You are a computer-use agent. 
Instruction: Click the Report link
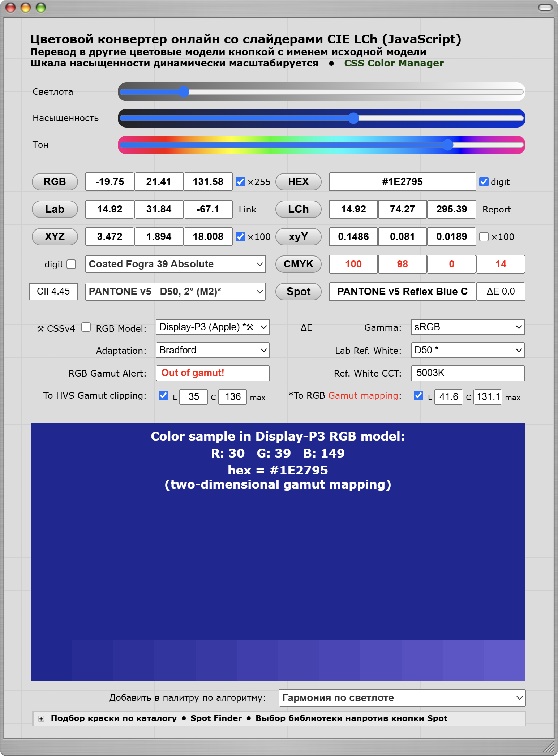point(497,210)
